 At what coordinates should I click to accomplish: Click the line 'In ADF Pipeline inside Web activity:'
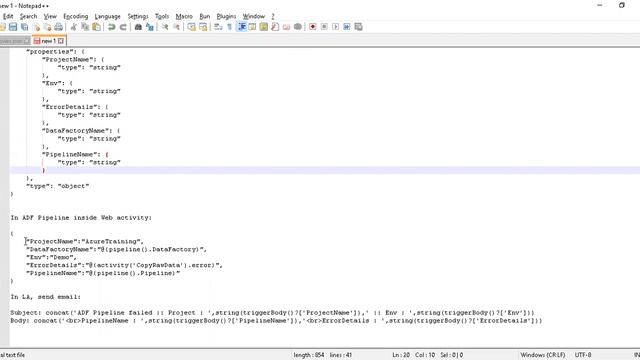[81, 218]
